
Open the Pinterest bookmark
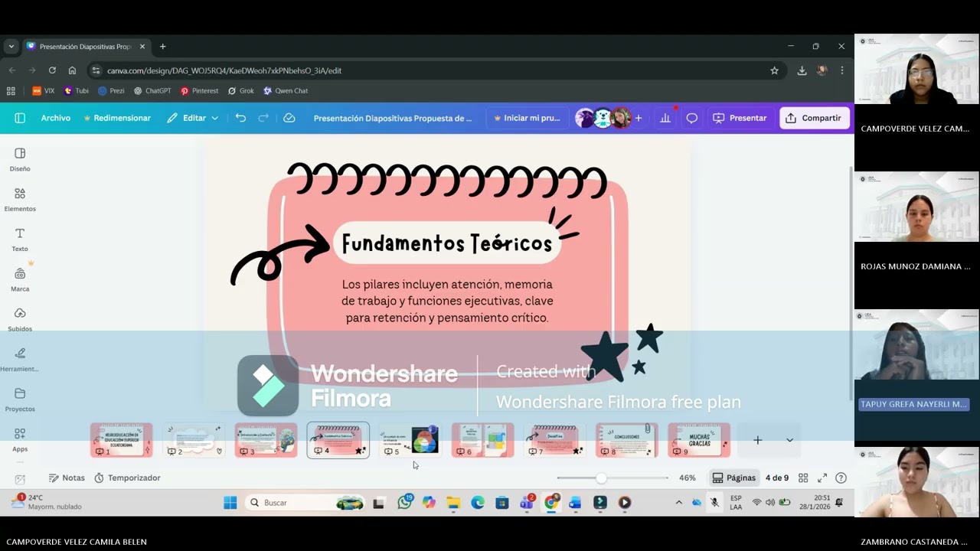(x=199, y=90)
